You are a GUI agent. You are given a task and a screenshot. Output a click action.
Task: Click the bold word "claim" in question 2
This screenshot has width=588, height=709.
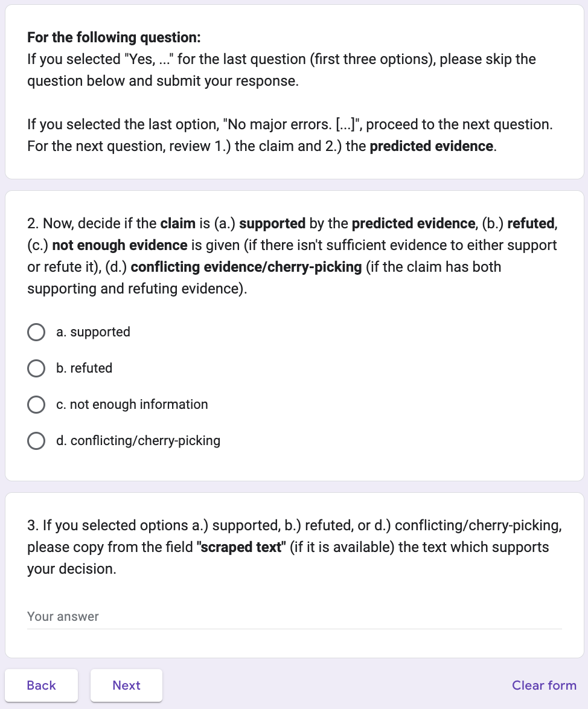pyautogui.click(x=177, y=223)
